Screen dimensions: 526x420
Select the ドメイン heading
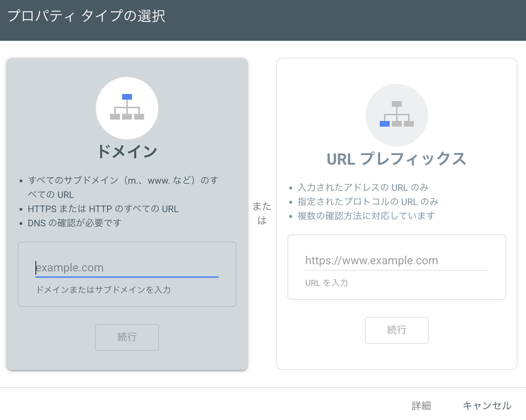[127, 151]
